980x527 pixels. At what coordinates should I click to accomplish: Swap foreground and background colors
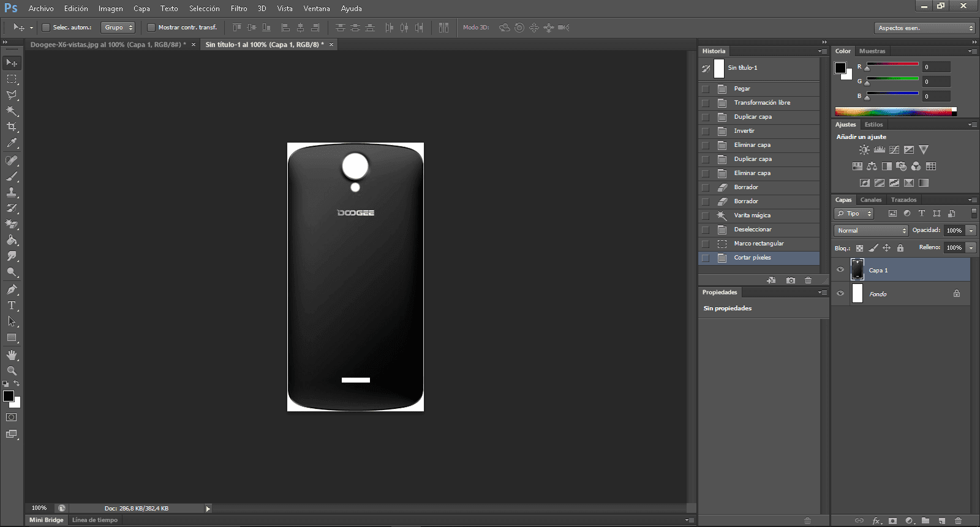17,384
